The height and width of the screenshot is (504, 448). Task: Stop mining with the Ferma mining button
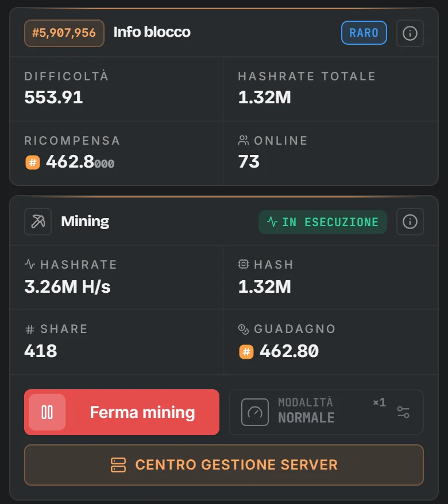(122, 412)
